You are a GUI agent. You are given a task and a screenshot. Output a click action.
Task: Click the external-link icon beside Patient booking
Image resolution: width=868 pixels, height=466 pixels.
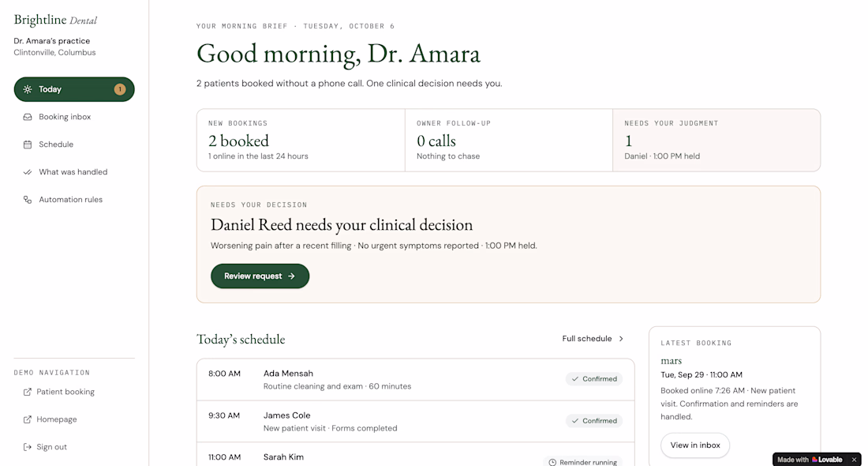27,392
